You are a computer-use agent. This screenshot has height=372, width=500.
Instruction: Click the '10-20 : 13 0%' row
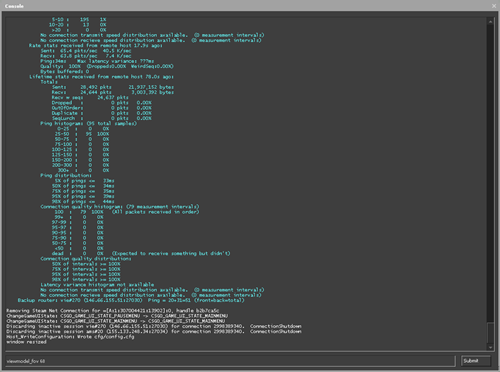point(77,25)
